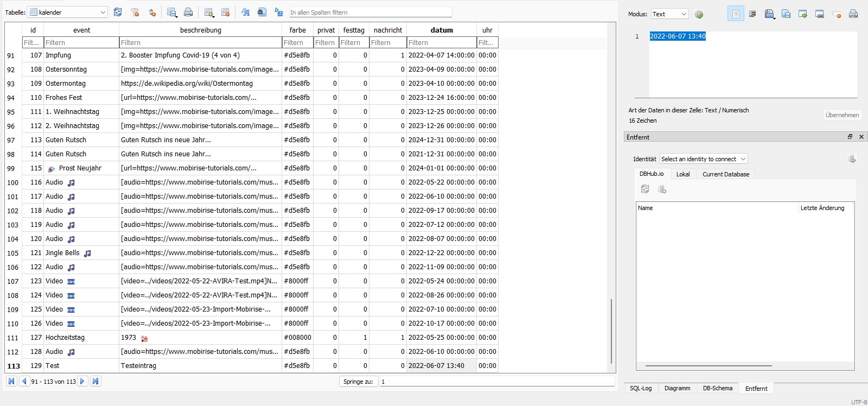Open the Tabelle dropdown showing kalender
This screenshot has height=406, width=868.
pos(68,12)
